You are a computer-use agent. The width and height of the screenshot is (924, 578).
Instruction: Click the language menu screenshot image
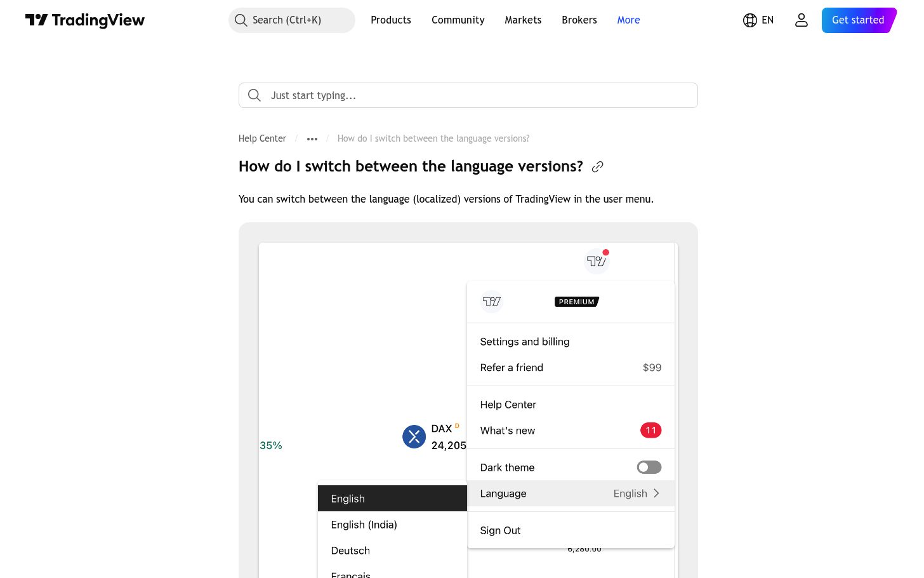click(x=468, y=410)
